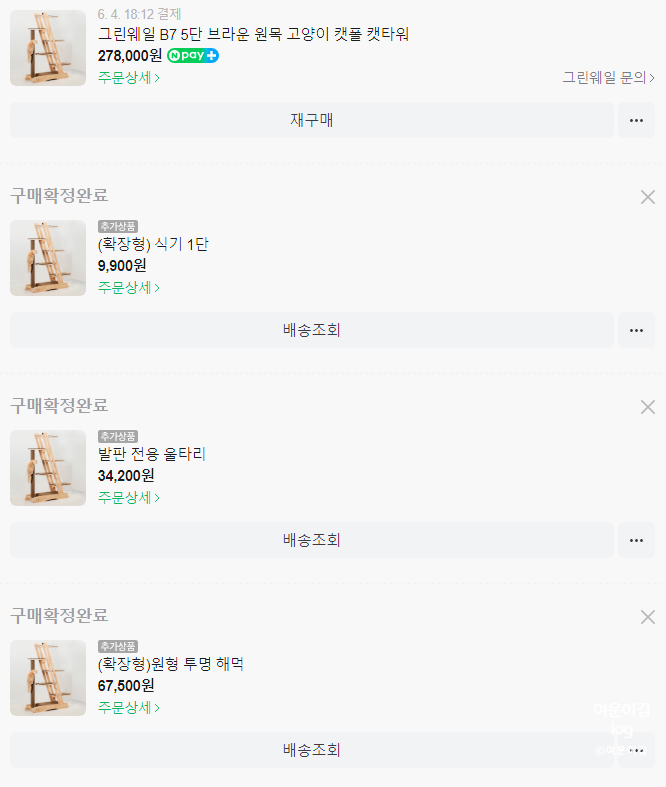Dismiss the 발판 전용 울타리 order entry
This screenshot has width=666, height=787.
pyautogui.click(x=647, y=407)
